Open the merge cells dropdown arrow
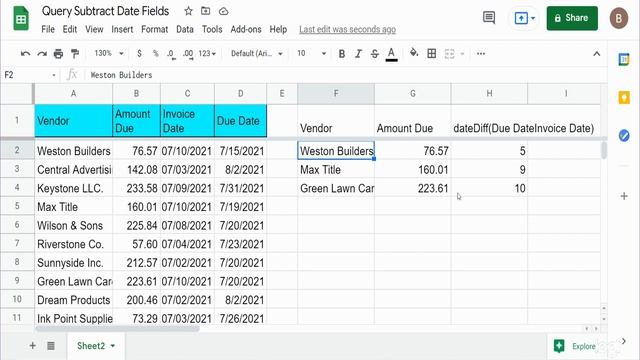 tap(462, 53)
